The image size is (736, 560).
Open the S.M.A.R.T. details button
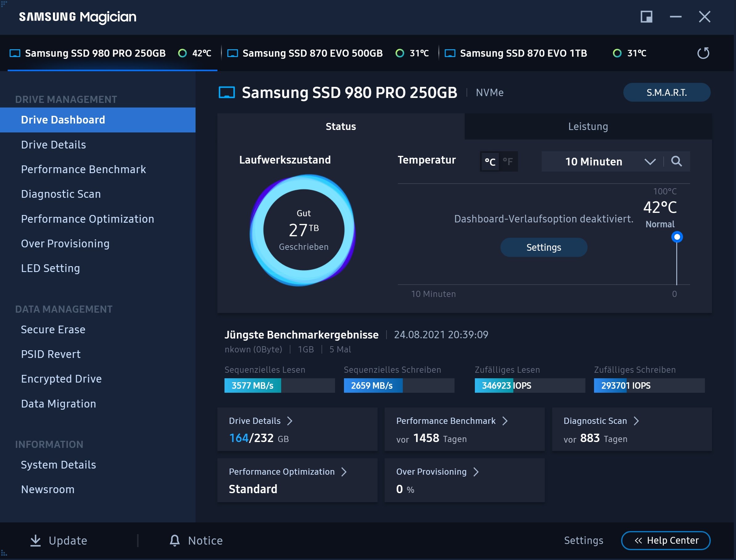pyautogui.click(x=666, y=92)
